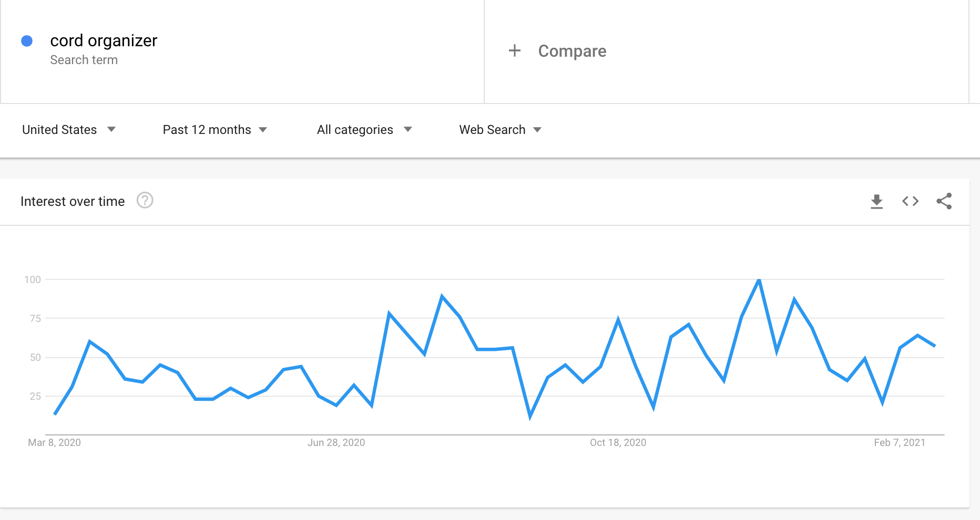Click the chart peak at value 100
The height and width of the screenshot is (520, 980).
tap(759, 280)
